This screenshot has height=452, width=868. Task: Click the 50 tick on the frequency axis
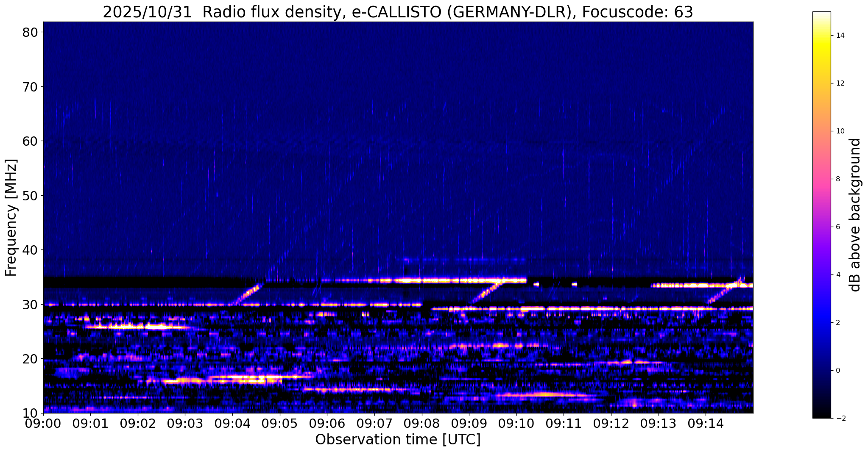(x=31, y=196)
